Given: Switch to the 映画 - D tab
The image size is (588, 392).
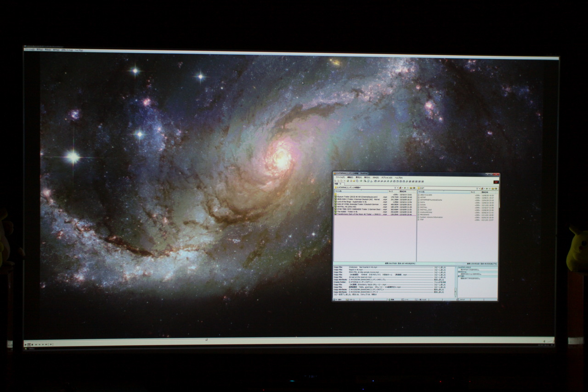Looking at the screenshot, I should 339,184.
